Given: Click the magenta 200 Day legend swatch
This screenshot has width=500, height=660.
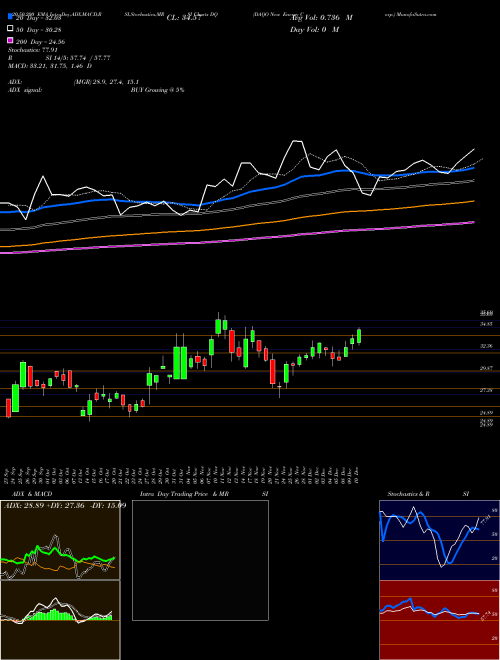Looking at the screenshot, I should pos(11,40).
